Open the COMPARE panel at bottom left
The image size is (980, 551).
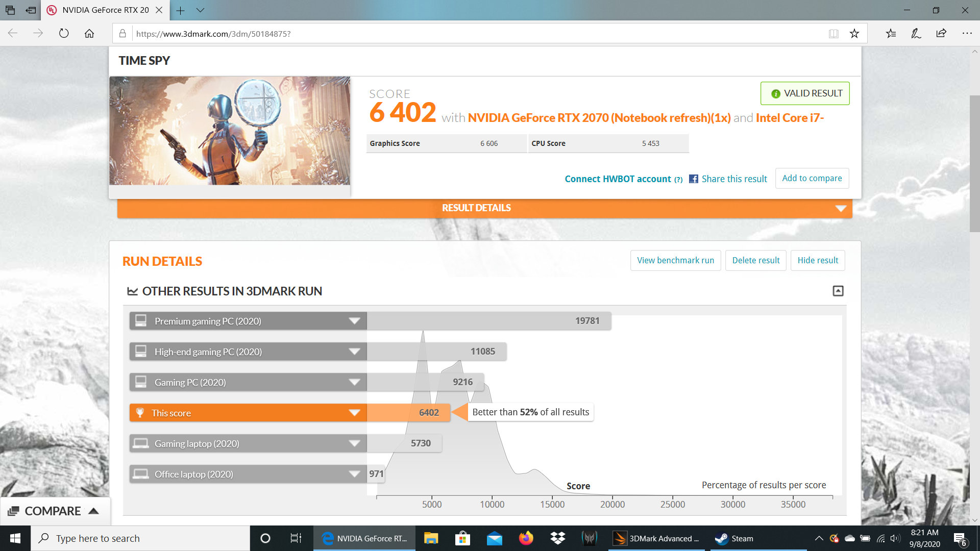(54, 511)
